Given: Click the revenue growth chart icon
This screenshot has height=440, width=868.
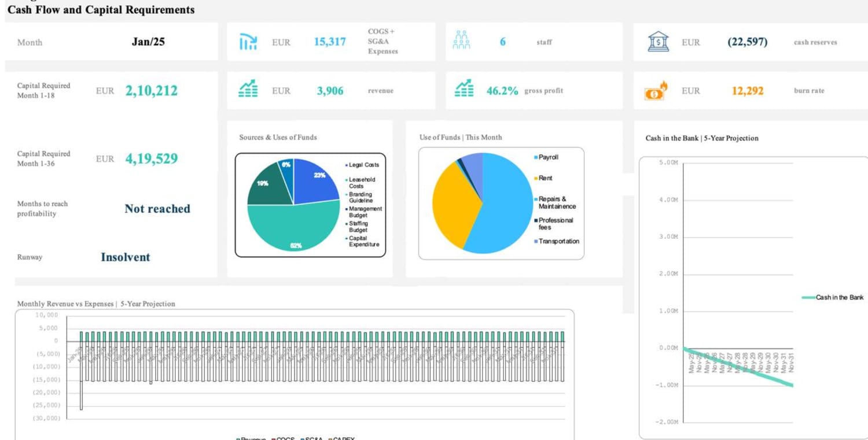Looking at the screenshot, I should pos(248,90).
